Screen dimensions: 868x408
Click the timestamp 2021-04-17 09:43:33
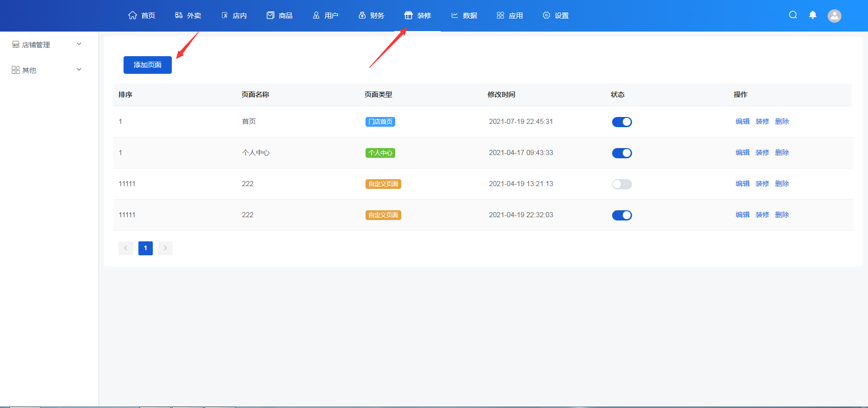coord(521,153)
